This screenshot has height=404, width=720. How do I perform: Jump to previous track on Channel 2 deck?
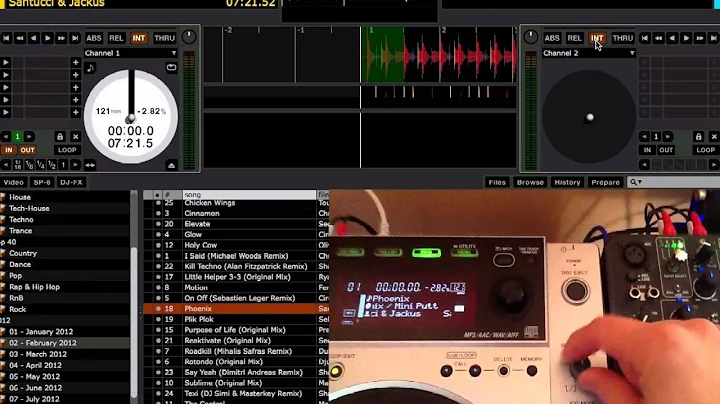point(645,38)
